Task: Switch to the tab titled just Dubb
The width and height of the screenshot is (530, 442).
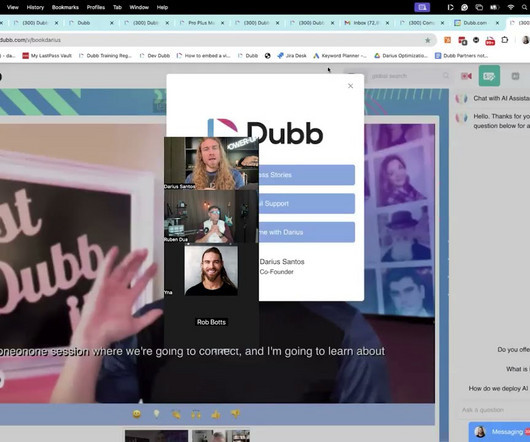Action: click(x=84, y=23)
